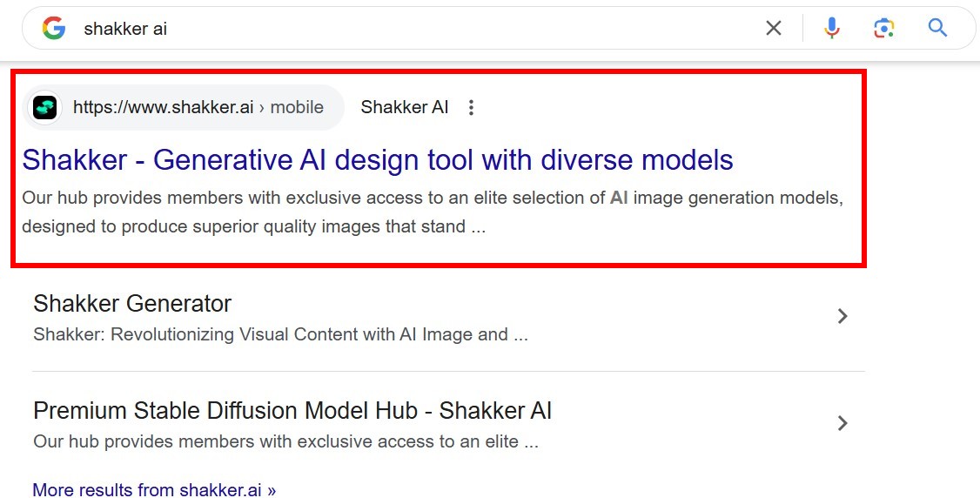The height and width of the screenshot is (498, 980).
Task: Click "Shakker: Revolutionizing Visual Content" description
Action: coord(280,334)
